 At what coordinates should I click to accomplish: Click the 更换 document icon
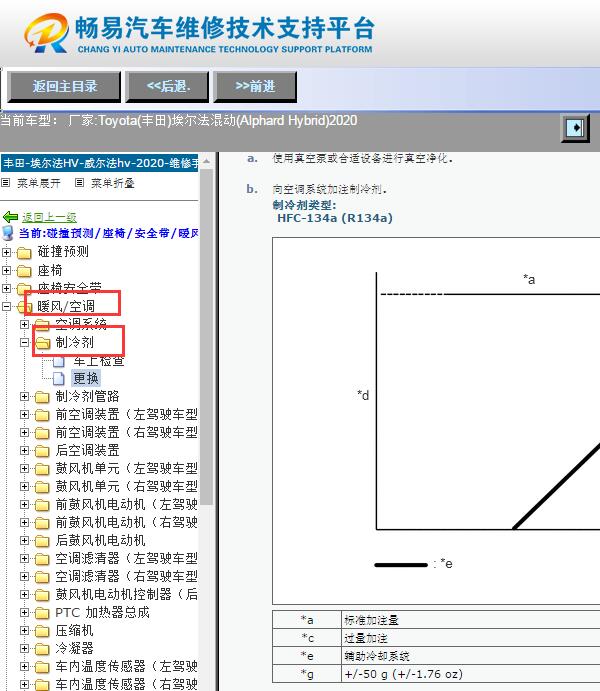tap(59, 379)
